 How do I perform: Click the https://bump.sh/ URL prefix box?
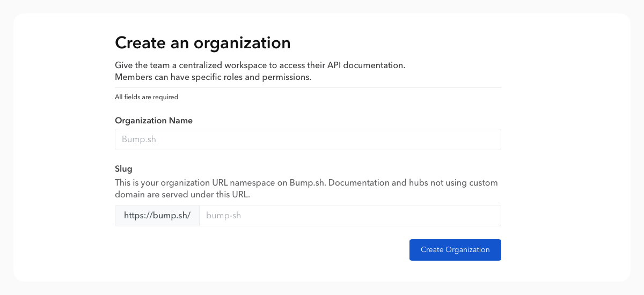(x=157, y=216)
